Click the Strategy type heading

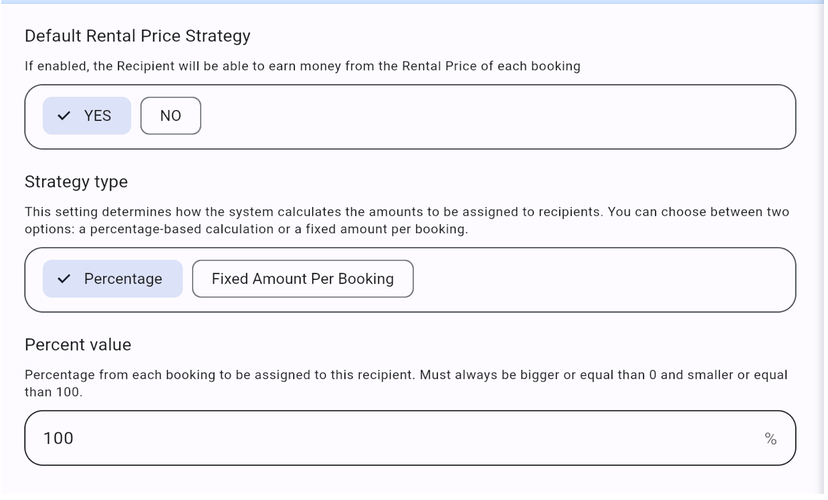(x=76, y=182)
